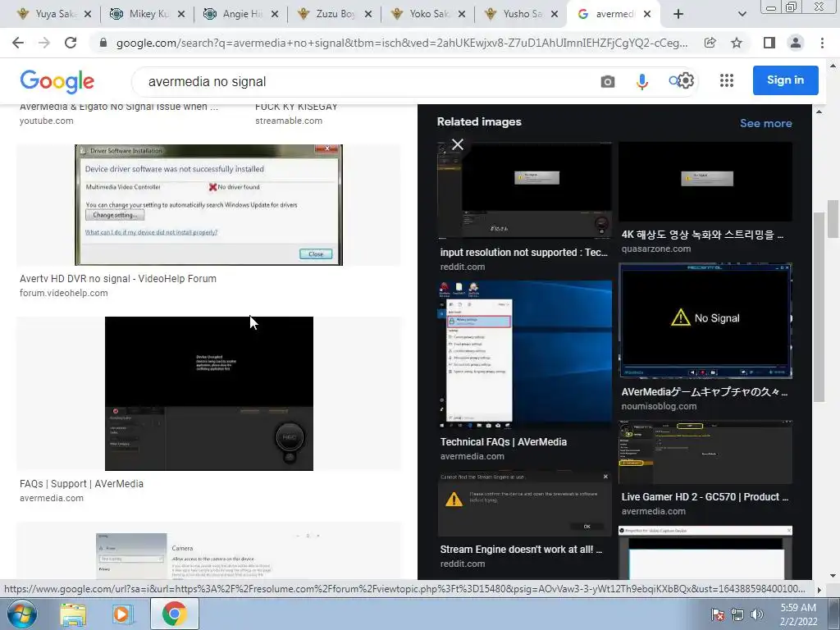Search by image using camera icon
This screenshot has width=840, height=630.
(x=608, y=81)
